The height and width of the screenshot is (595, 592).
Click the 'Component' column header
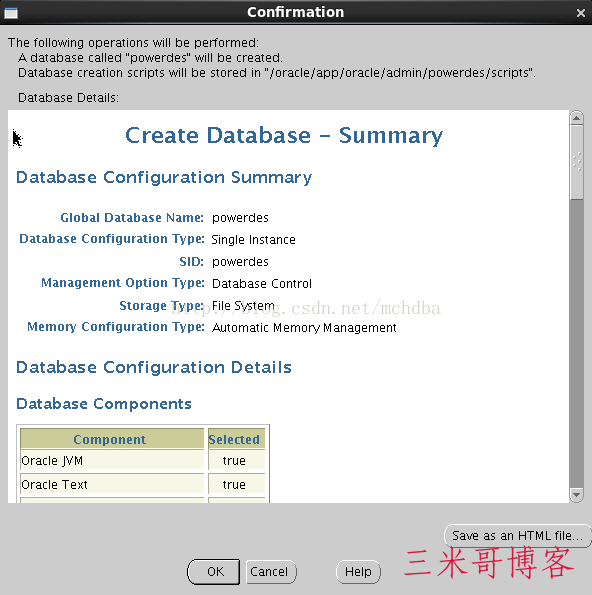(x=112, y=439)
